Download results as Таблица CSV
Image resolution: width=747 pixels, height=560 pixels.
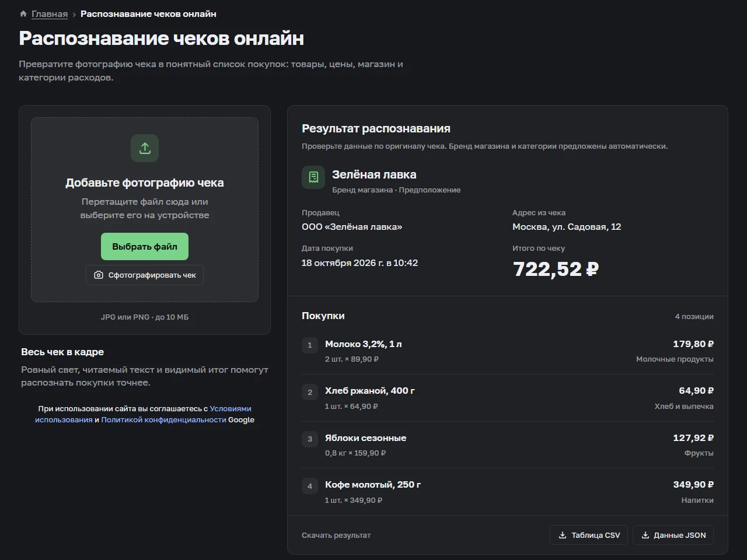pyautogui.click(x=589, y=535)
